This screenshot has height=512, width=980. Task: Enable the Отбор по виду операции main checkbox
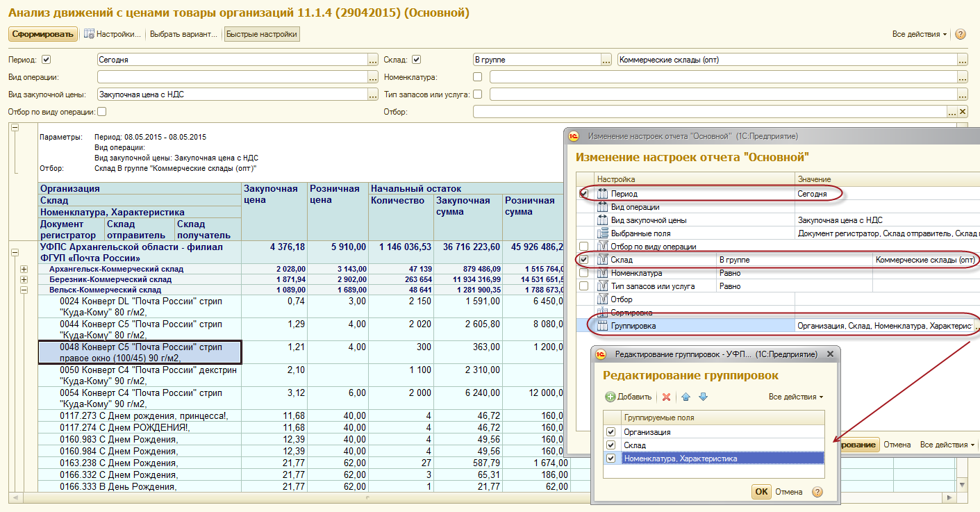coord(102,111)
